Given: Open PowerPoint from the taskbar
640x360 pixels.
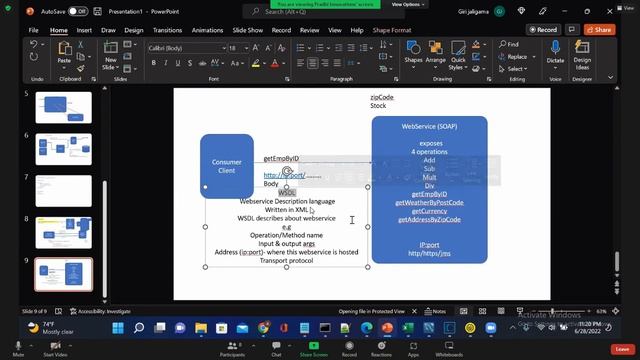Looking at the screenshot, I should point(387,328).
